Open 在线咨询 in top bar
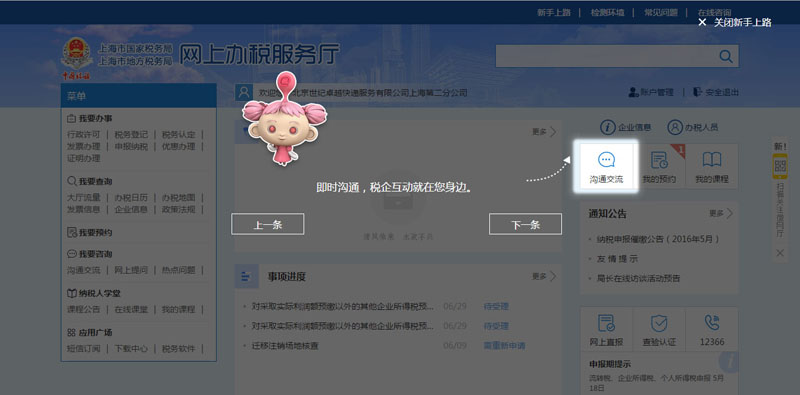The height and width of the screenshot is (395, 800). (x=714, y=13)
